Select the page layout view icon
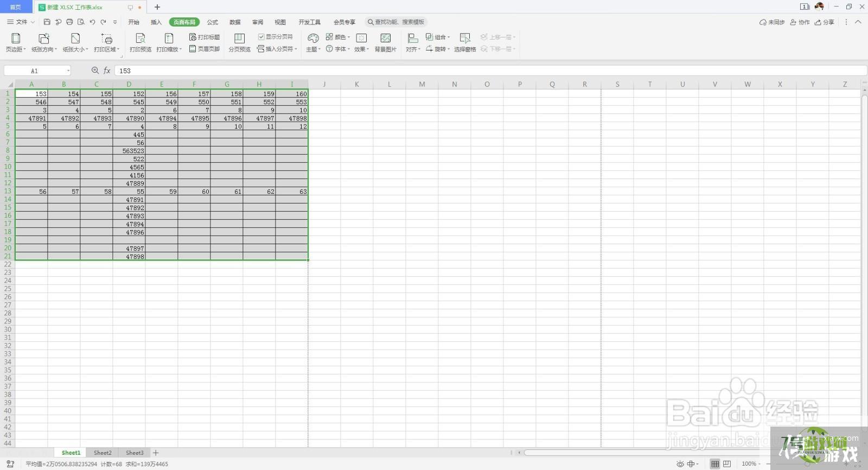 pyautogui.click(x=727, y=464)
